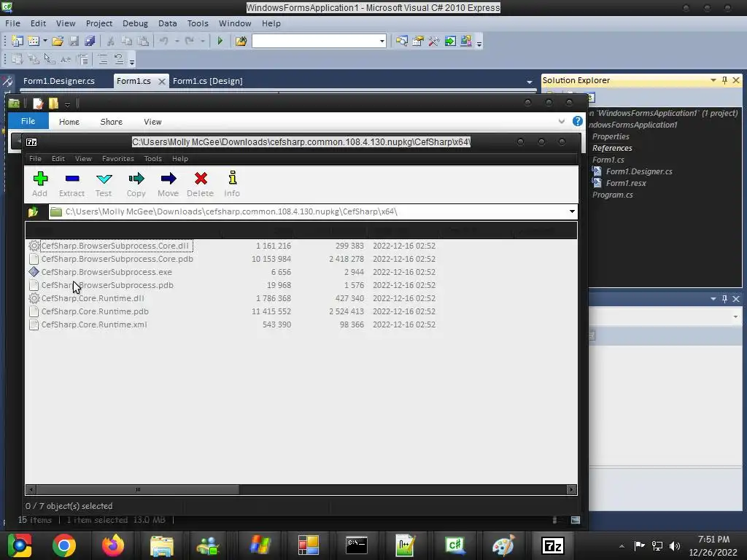
Task: Show hidden tray icons arrow
Action: tap(622, 546)
